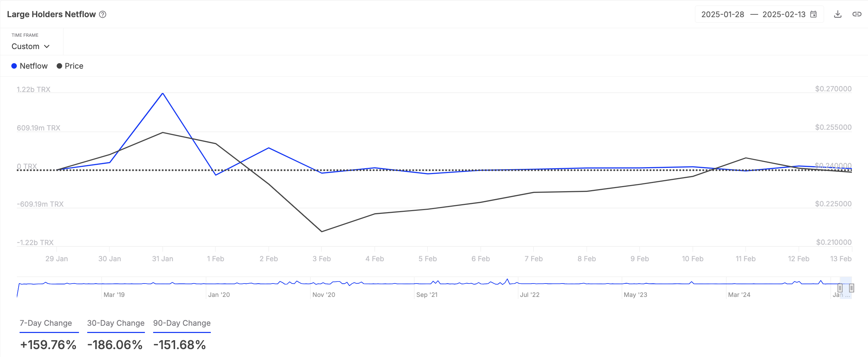Click the Large Holders Netflow title
Screen dimensions: 868x357
(52, 14)
